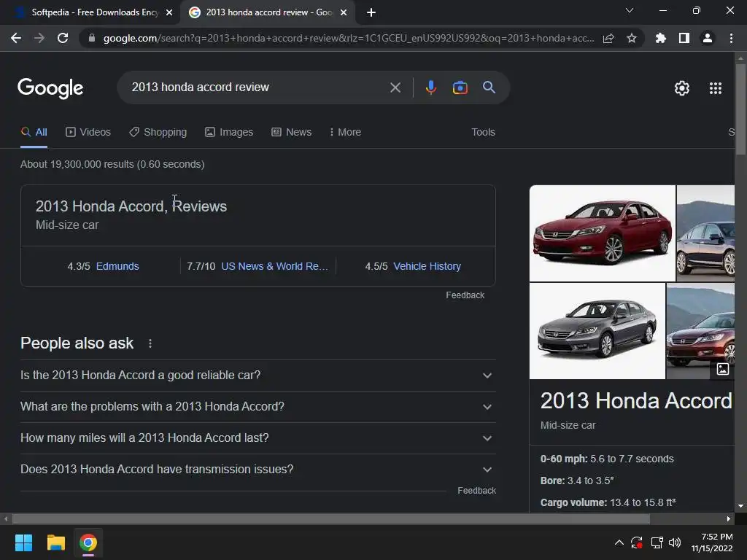747x560 pixels.
Task: Click the vertical page scrollbar thumb
Action: click(x=740, y=109)
